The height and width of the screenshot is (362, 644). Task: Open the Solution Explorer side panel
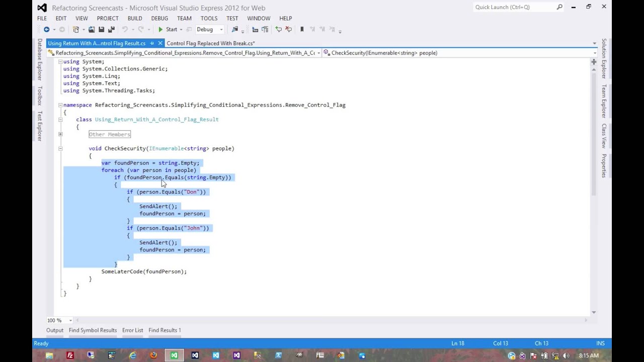pyautogui.click(x=604, y=58)
